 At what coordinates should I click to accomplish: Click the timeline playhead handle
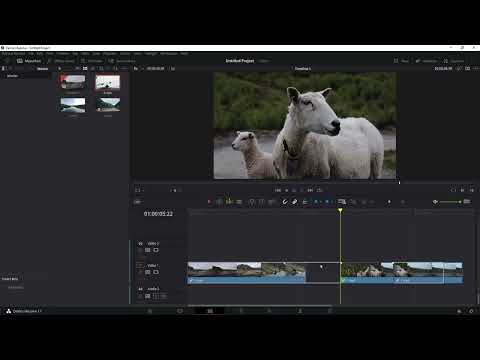(x=340, y=210)
